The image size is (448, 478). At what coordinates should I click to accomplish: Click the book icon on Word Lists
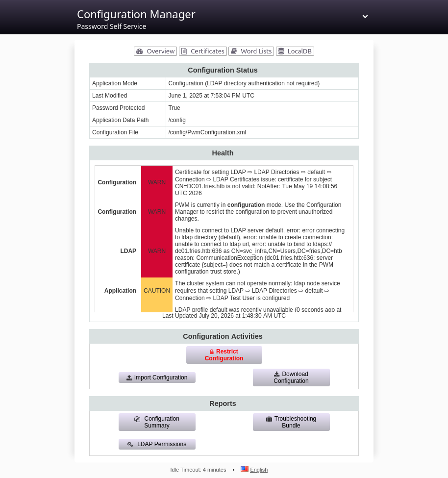click(234, 51)
